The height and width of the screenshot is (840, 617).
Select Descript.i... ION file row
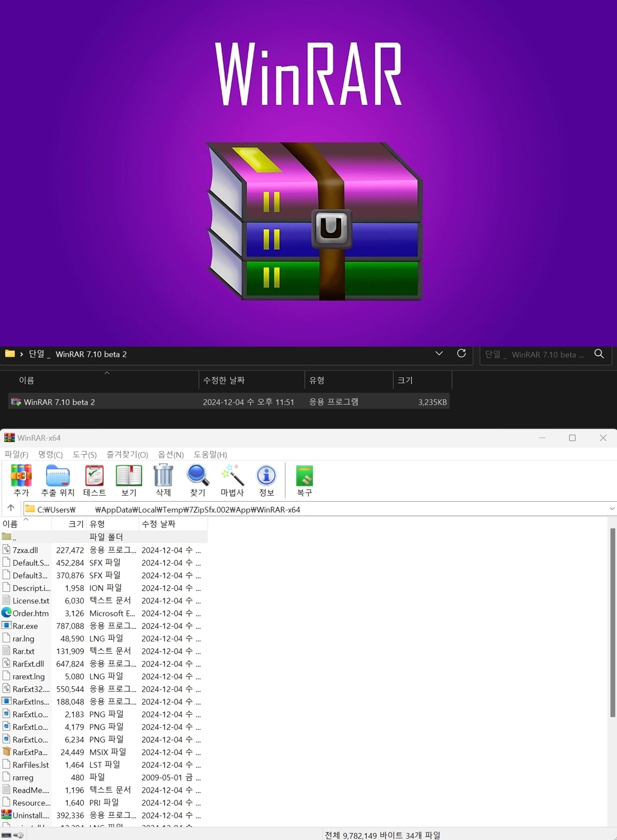coord(104,588)
